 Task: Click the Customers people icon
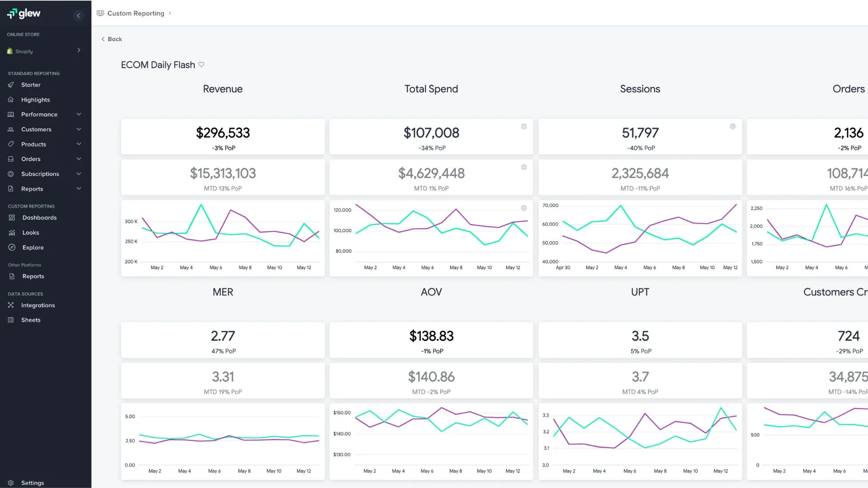pos(11,130)
